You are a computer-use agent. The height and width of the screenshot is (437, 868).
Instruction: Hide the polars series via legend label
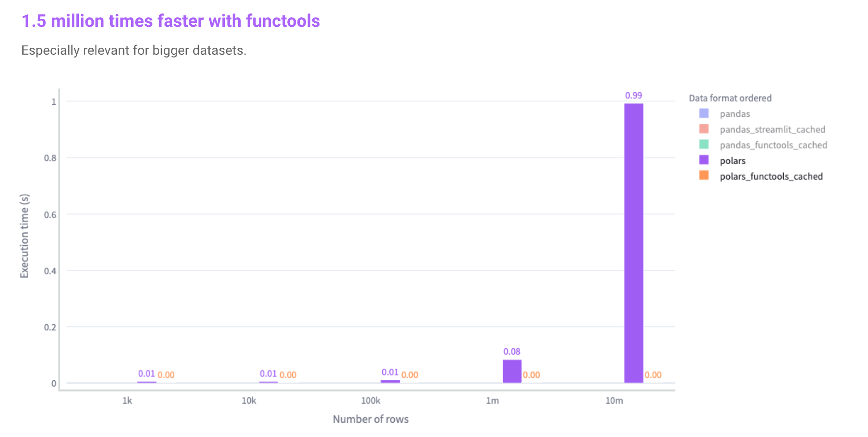click(x=732, y=161)
